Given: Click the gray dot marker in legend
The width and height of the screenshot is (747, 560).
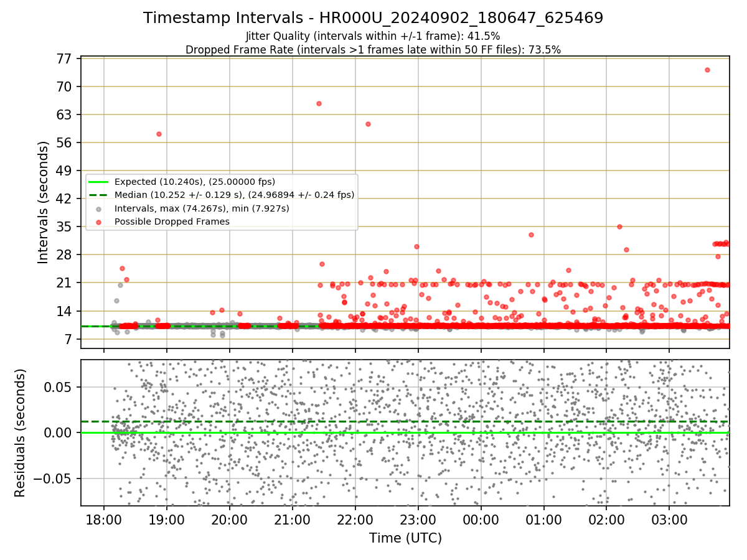Looking at the screenshot, I should click(x=99, y=208).
